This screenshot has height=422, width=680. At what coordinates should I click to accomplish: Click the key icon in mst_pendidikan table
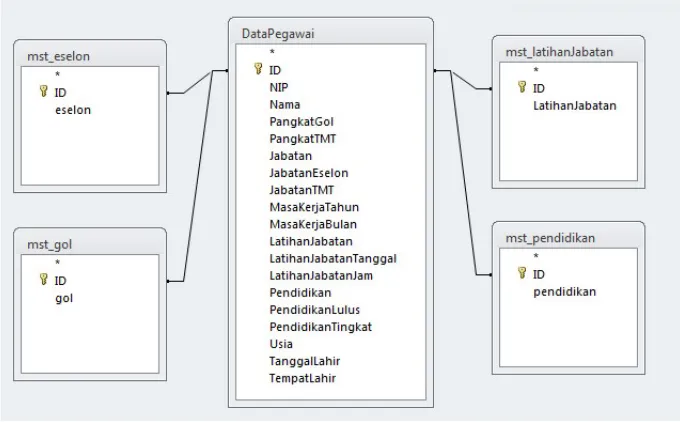pos(522,273)
